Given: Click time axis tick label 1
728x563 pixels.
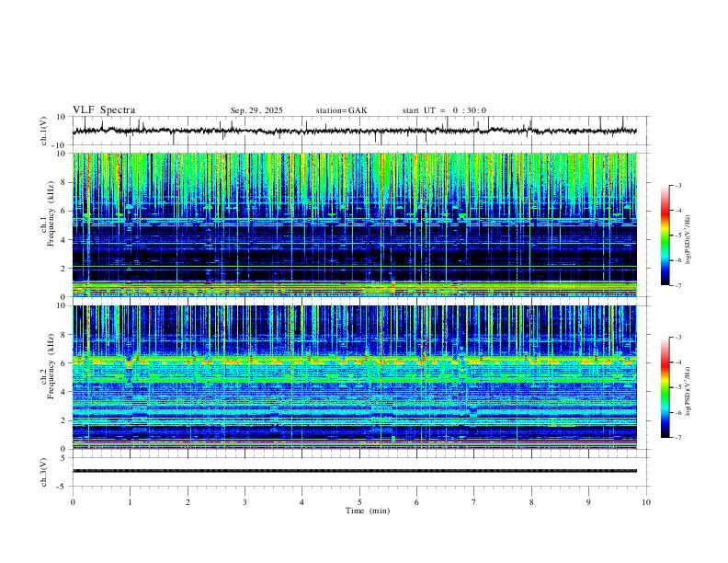Looking at the screenshot, I should tap(130, 502).
